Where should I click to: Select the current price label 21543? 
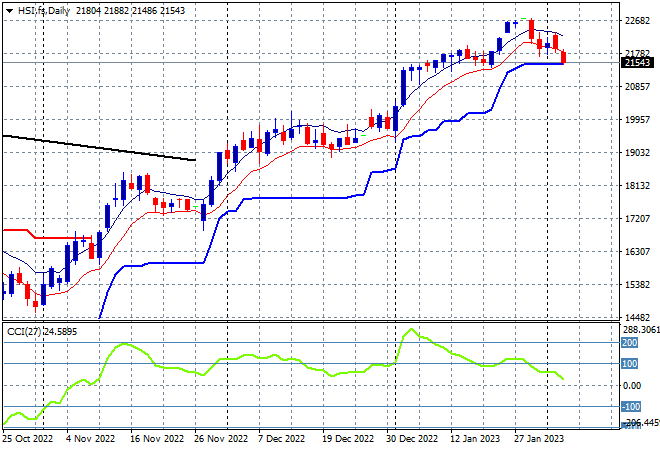[637, 63]
